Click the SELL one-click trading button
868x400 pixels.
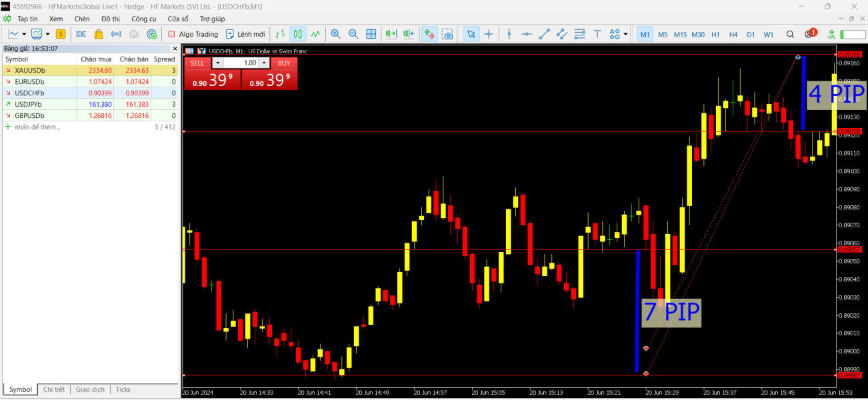197,63
